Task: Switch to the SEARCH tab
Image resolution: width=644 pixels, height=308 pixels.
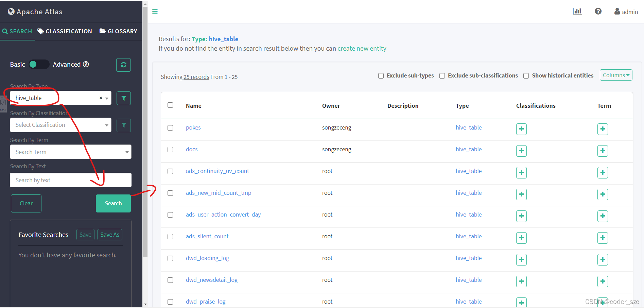Action: (x=17, y=31)
